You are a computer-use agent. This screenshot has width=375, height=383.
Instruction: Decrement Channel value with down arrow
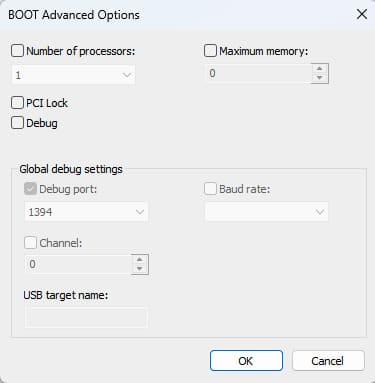pos(140,269)
